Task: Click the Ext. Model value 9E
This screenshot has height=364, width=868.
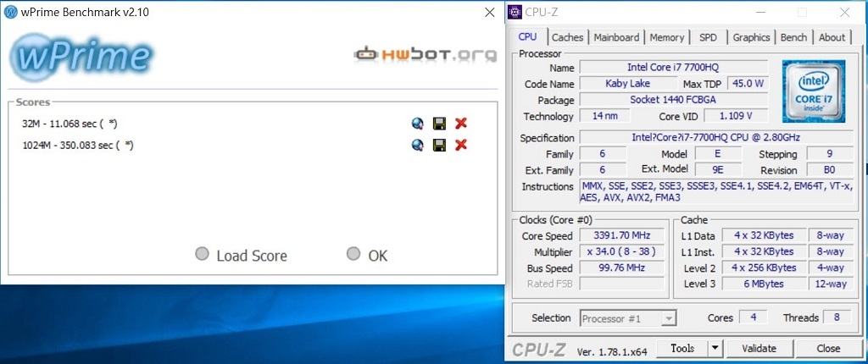Action: coord(718,170)
